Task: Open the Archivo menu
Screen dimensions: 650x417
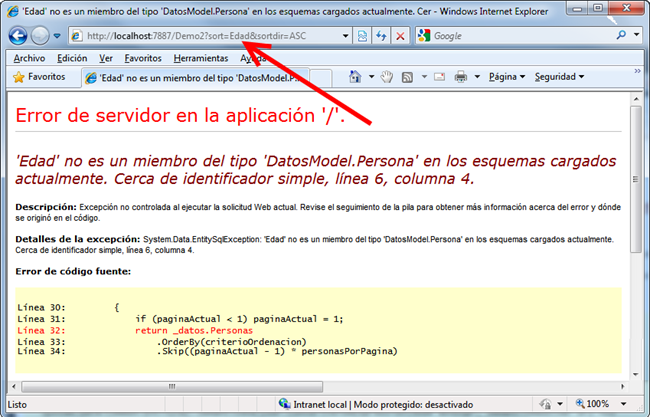Action: pos(29,58)
